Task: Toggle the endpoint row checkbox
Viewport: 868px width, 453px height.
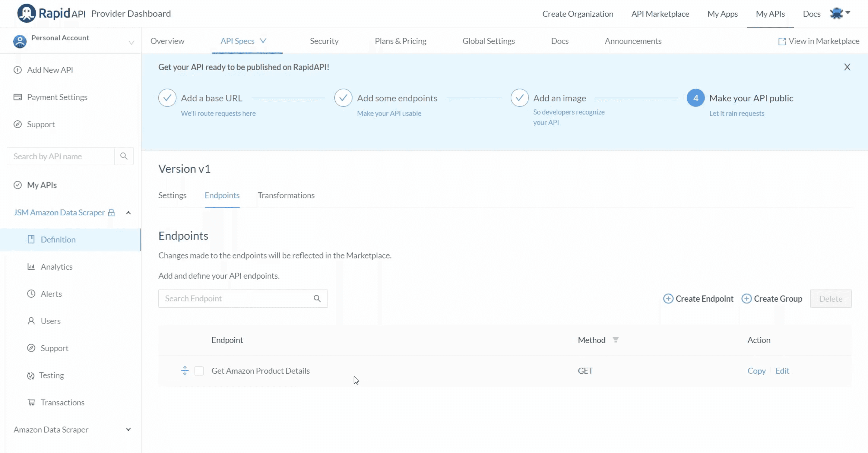Action: point(199,370)
